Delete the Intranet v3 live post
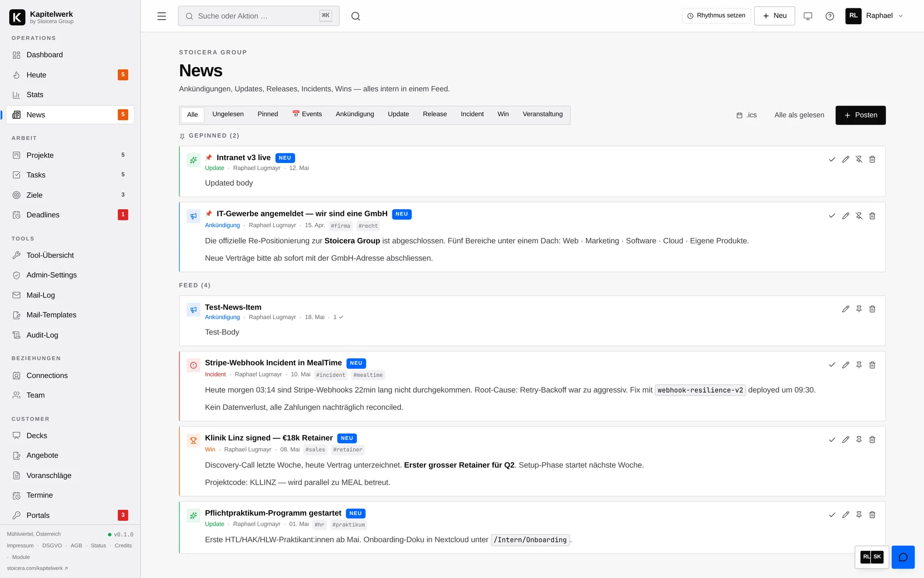924x578 pixels. coord(872,160)
